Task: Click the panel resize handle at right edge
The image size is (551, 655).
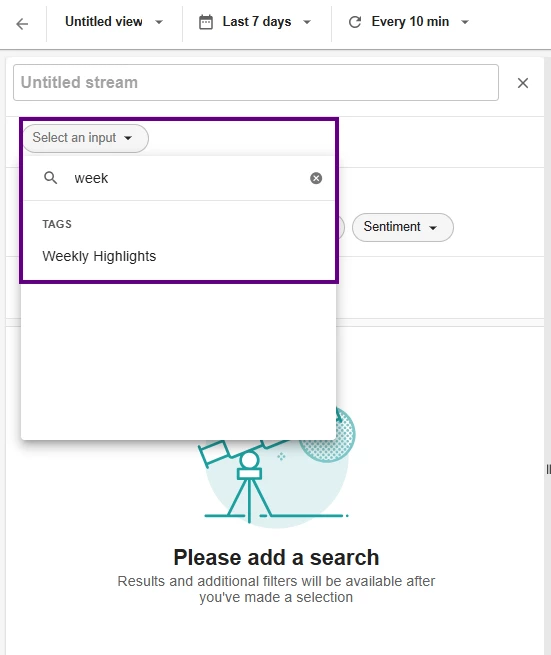Action: (548, 470)
